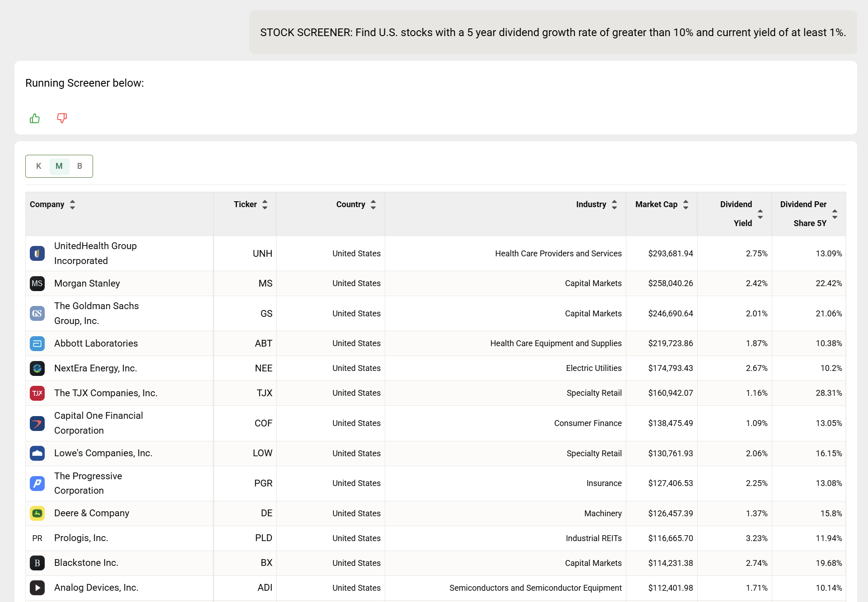Sort table by Company column arrows

tap(72, 204)
